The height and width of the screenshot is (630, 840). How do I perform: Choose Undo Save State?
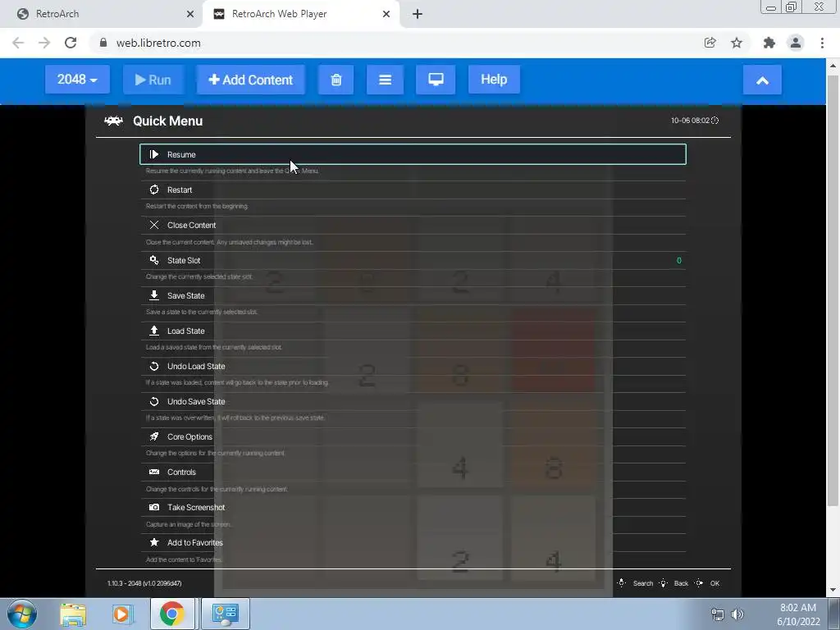pyautogui.click(x=413, y=402)
